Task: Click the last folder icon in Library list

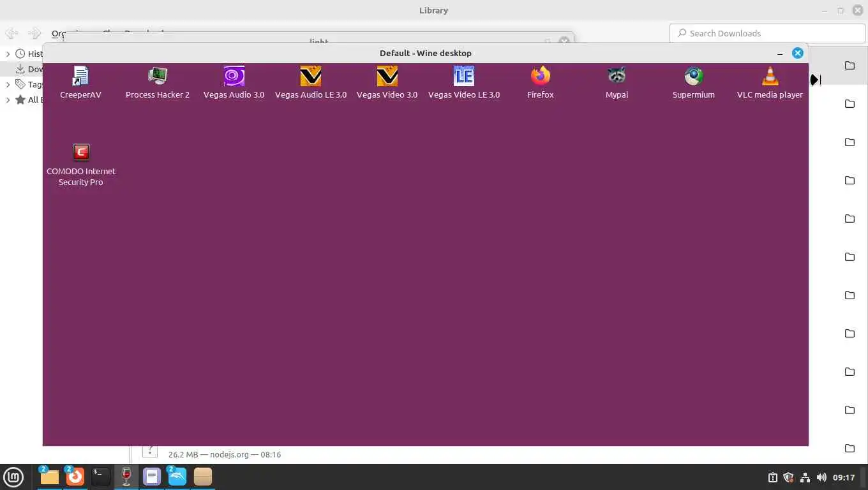Action: tap(849, 449)
